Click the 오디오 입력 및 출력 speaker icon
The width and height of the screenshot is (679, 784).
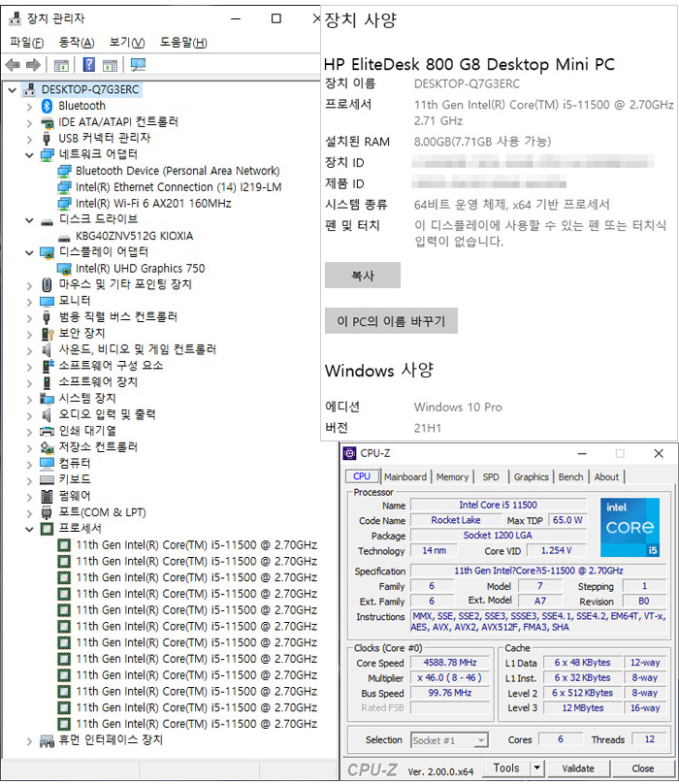(47, 414)
